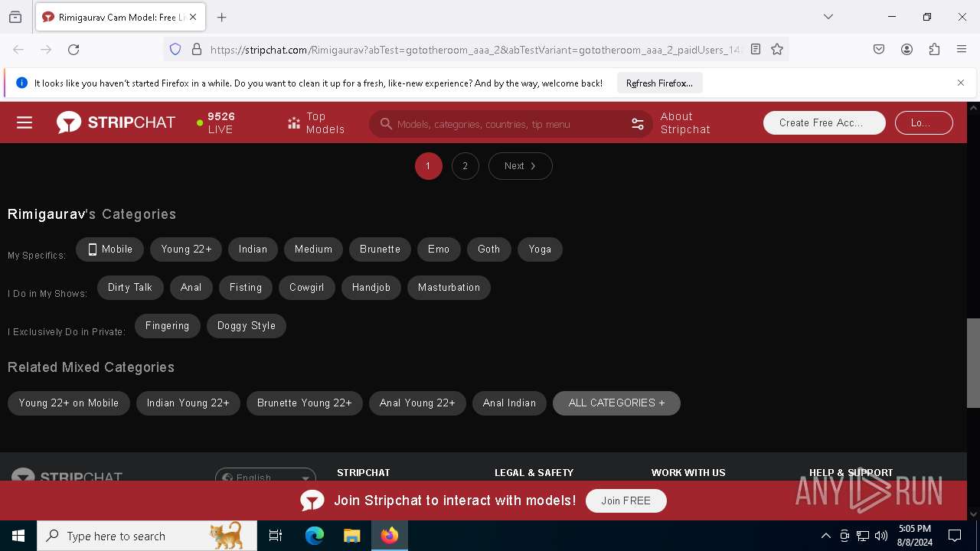This screenshot has height=551, width=980.
Task: Open the Brunette Young 22+ tag
Action: click(304, 403)
